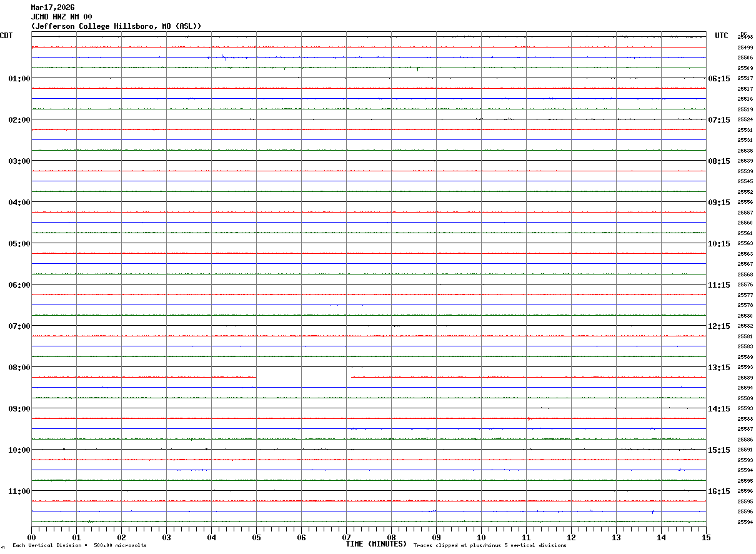Click the DC offset value 25552
The image size is (756, 554).
click(745, 192)
